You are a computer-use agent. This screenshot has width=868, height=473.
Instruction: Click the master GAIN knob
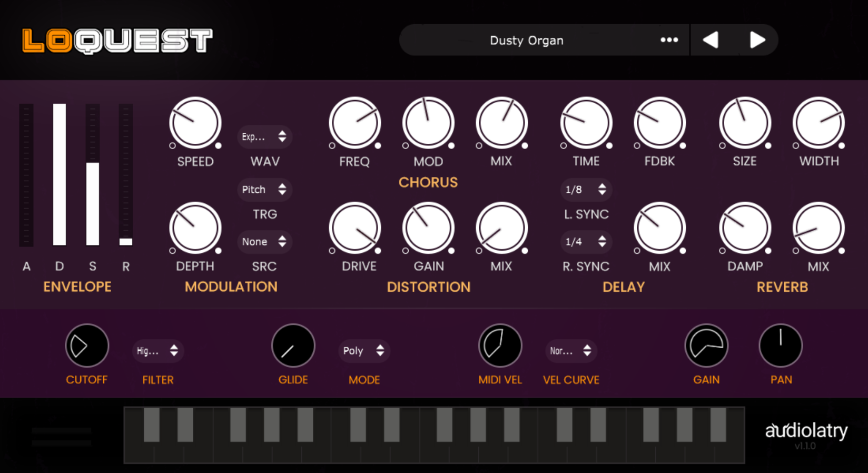coord(706,346)
